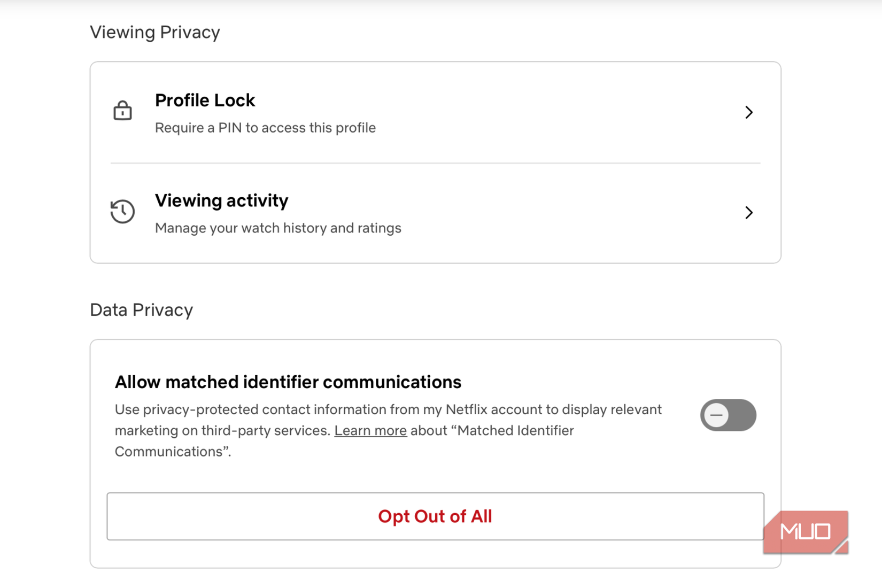Click the Allow matched identifier communications title
This screenshot has height=588, width=882.
click(x=288, y=382)
